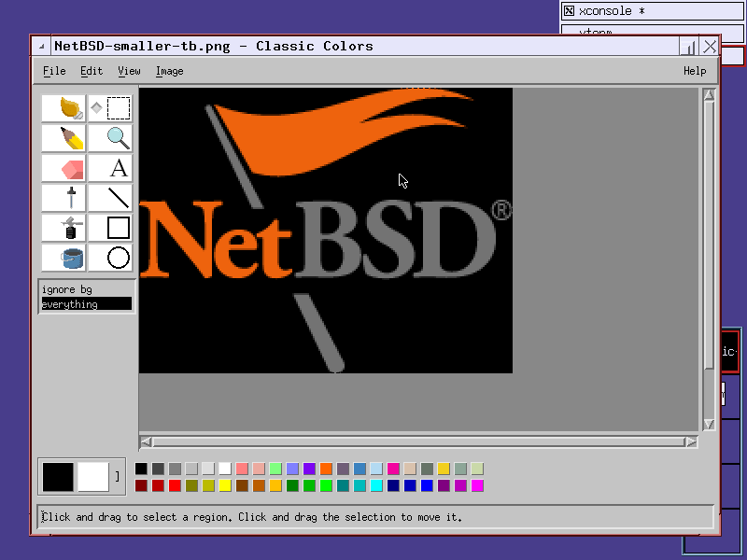Pick the brightest lime green bottom-row swatch

[x=326, y=485]
